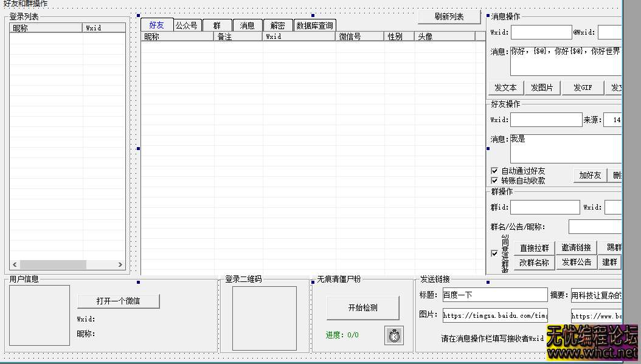This screenshot has height=364, width=641.
Task: Select the 解密 tab
Action: pyautogui.click(x=277, y=25)
